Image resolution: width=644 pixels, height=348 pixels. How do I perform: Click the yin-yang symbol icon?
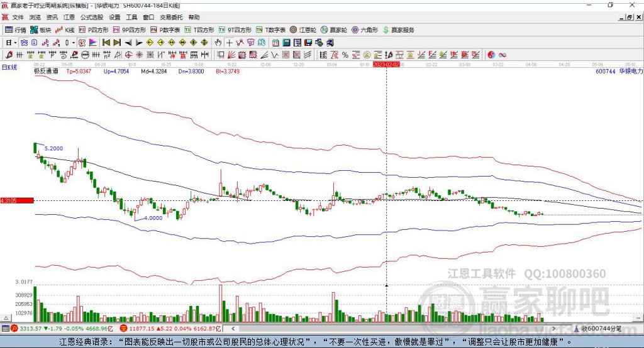(491, 55)
